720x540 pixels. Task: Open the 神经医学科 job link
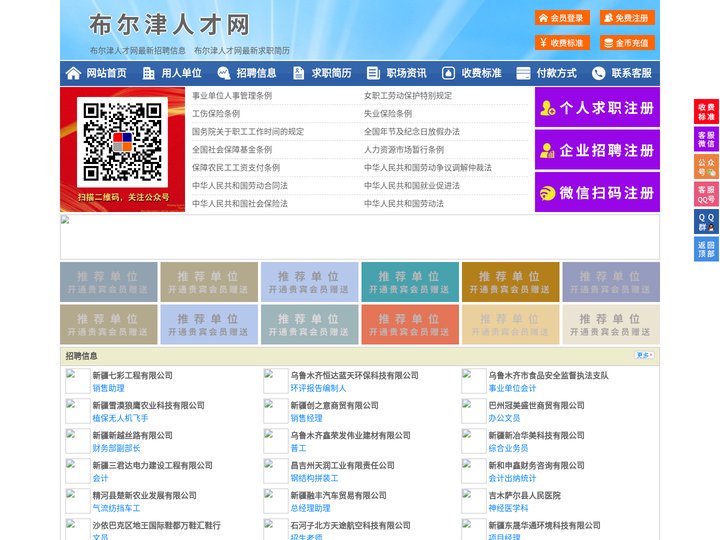508,508
